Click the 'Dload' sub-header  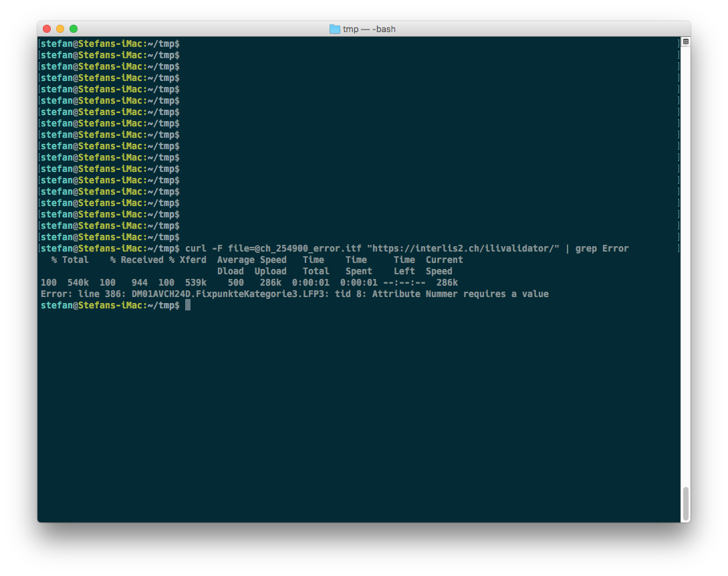[x=230, y=272]
